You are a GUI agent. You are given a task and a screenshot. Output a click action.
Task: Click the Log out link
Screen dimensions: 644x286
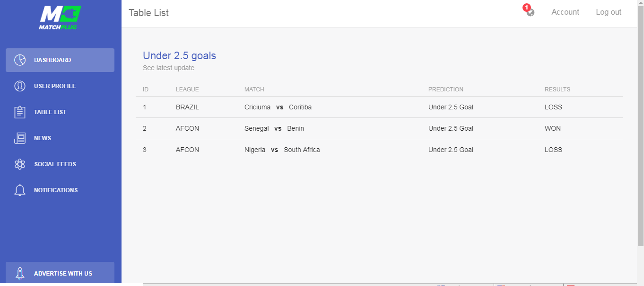(x=609, y=12)
